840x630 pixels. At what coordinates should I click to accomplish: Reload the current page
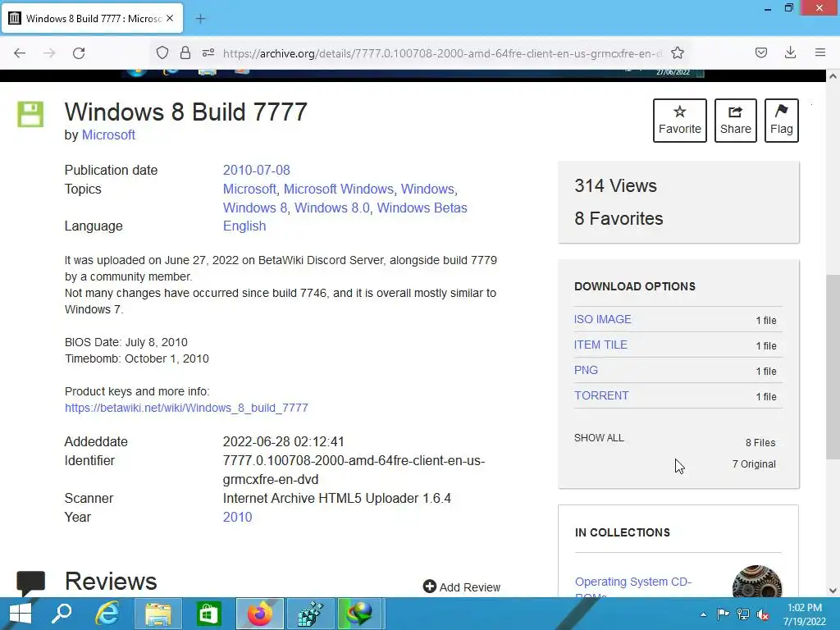click(79, 53)
